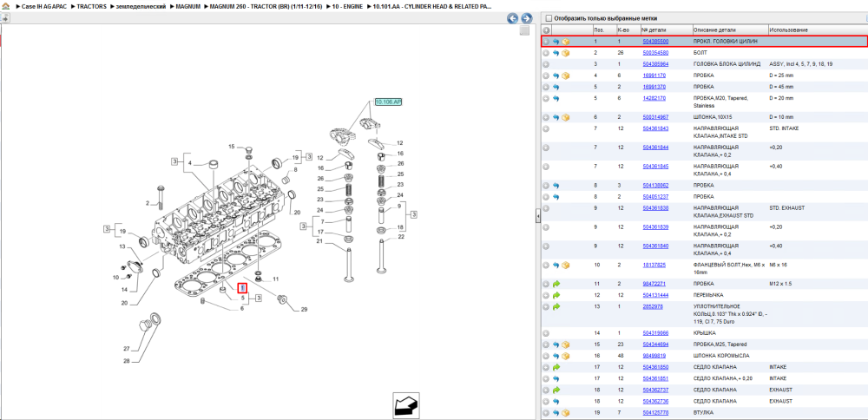
Task: Open part number link 18137825
Action: (x=654, y=265)
